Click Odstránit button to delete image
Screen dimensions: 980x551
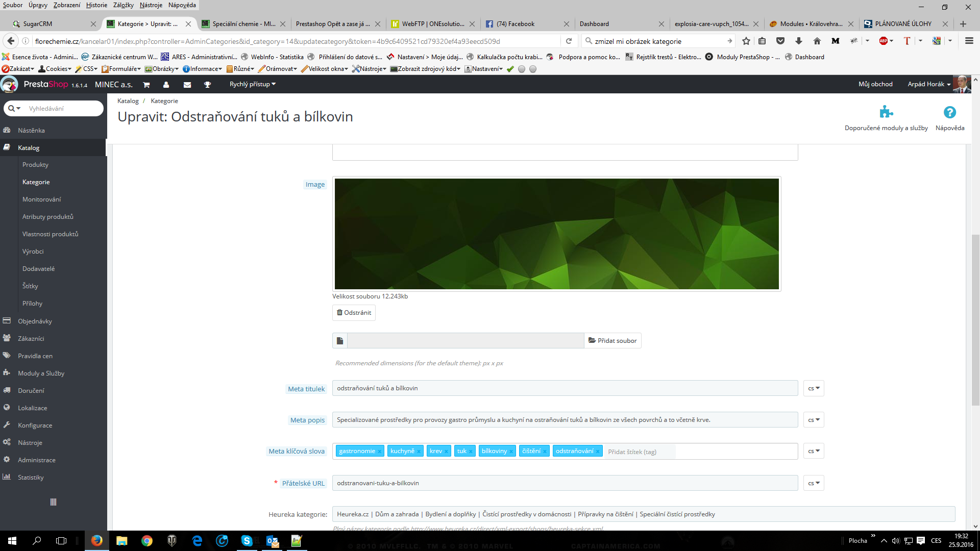(354, 313)
